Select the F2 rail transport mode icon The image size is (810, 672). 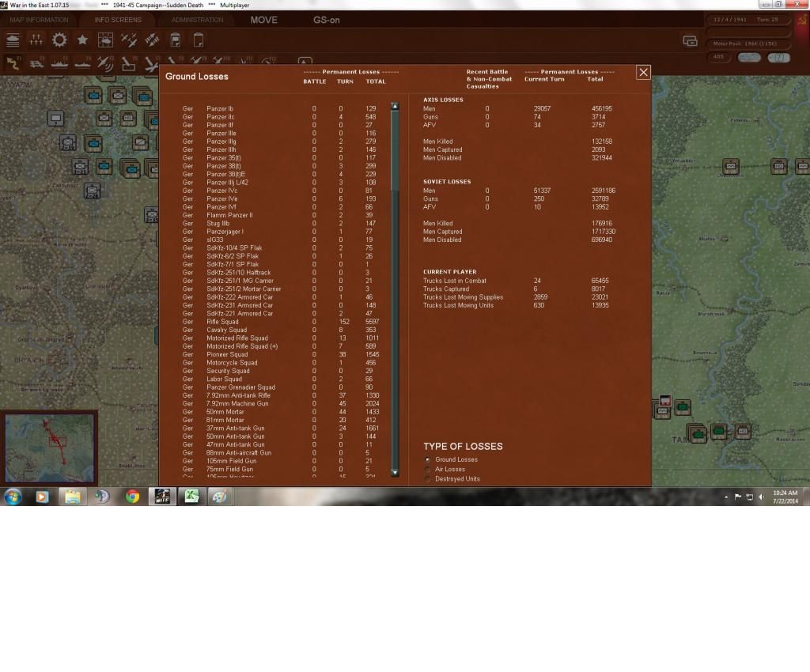point(36,63)
